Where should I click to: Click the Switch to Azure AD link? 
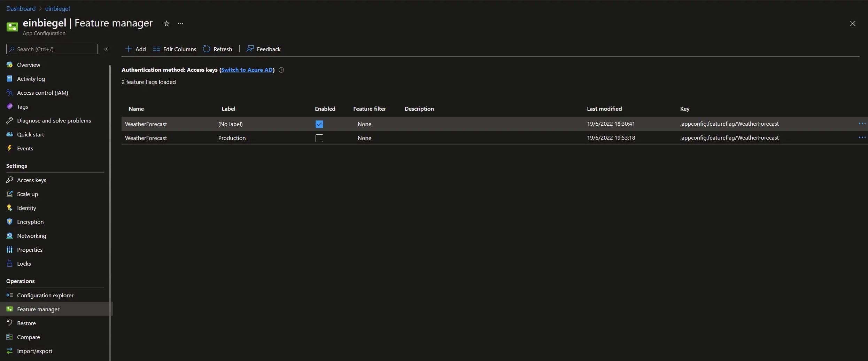point(247,70)
